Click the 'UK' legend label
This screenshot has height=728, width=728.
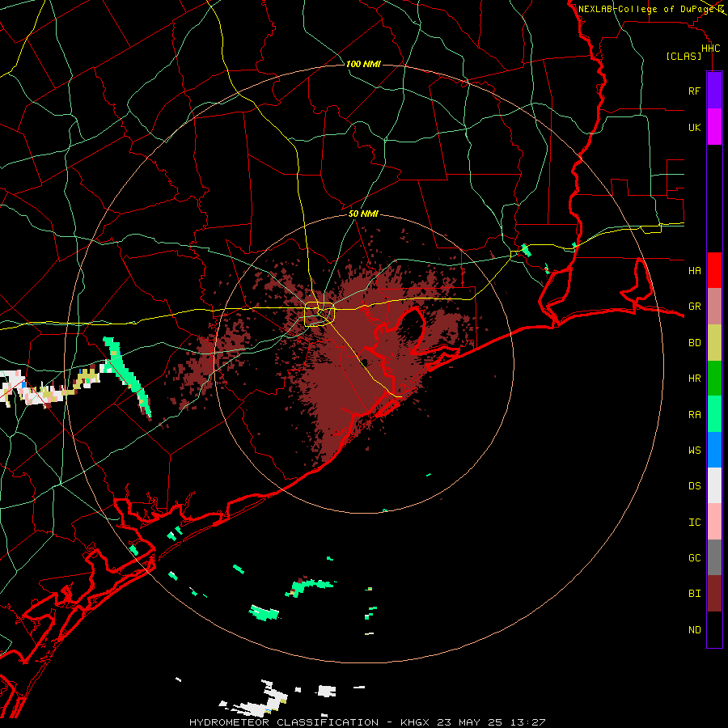click(694, 127)
